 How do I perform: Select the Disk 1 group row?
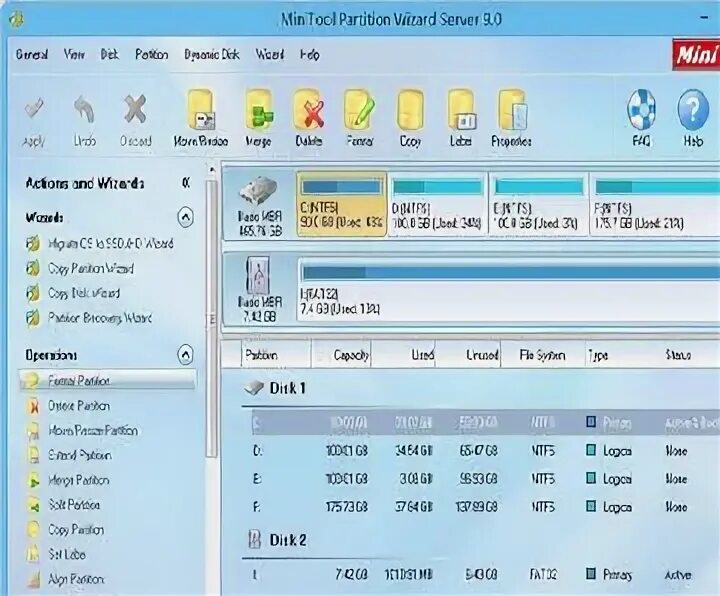480,388
